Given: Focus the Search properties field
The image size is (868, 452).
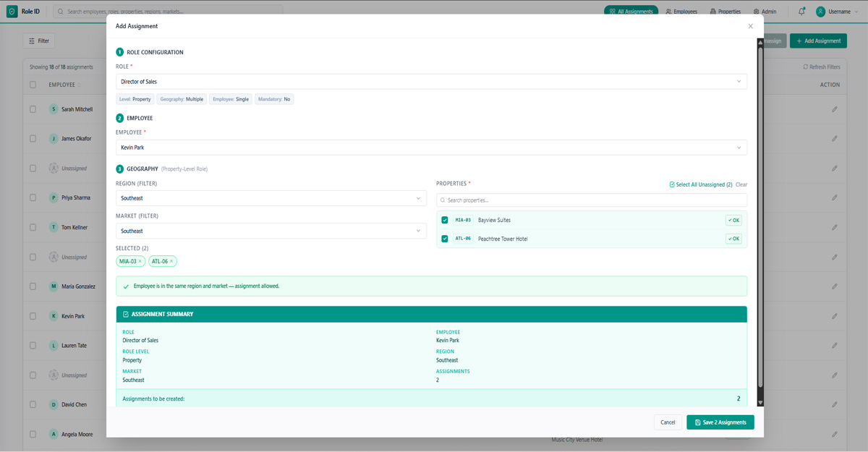Looking at the screenshot, I should 592,200.
